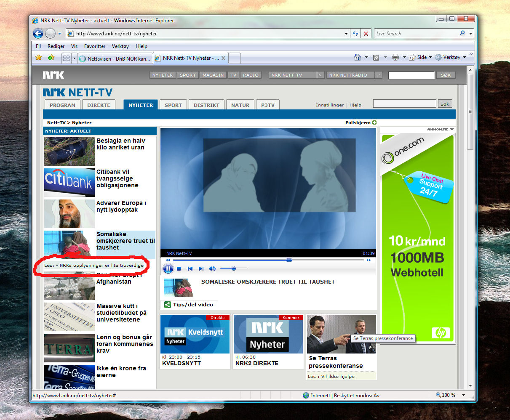Collapse the ANNONSE ad arrow
Screen dimensions: 510x420
452,130
